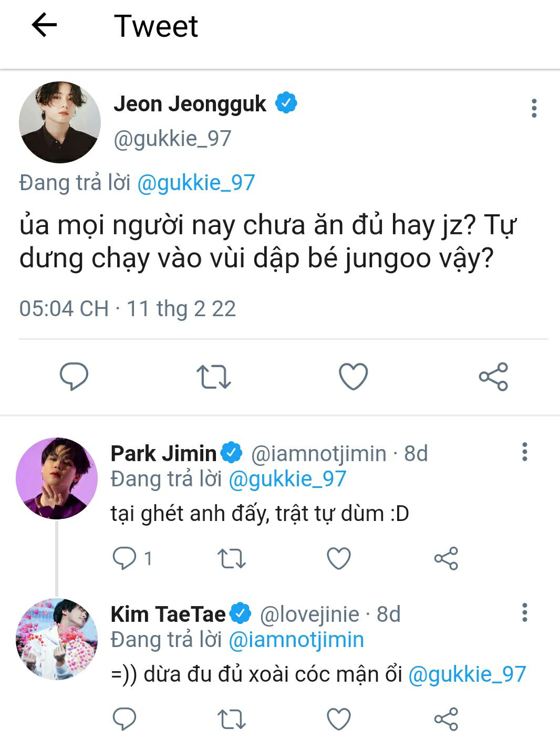Like Park Jimin's reply

(339, 558)
